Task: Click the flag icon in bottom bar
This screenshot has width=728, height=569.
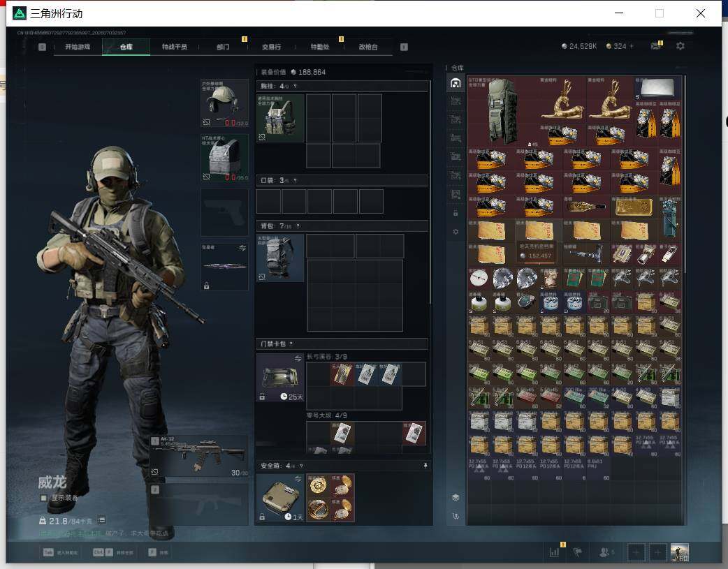Action: [578, 552]
